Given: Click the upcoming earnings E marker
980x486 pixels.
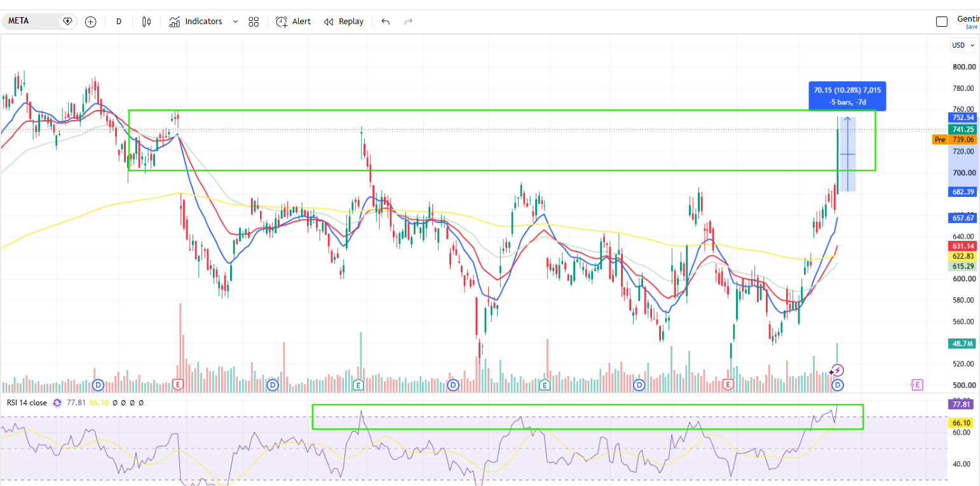Looking at the screenshot, I should (x=916, y=384).
